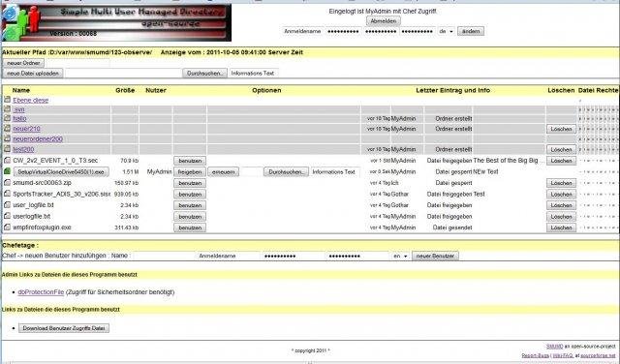Focus the upload file path field
Screen dimensions: 620x364
(x=123, y=74)
